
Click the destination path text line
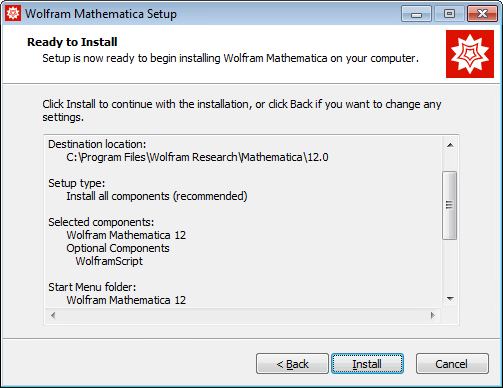(197, 157)
